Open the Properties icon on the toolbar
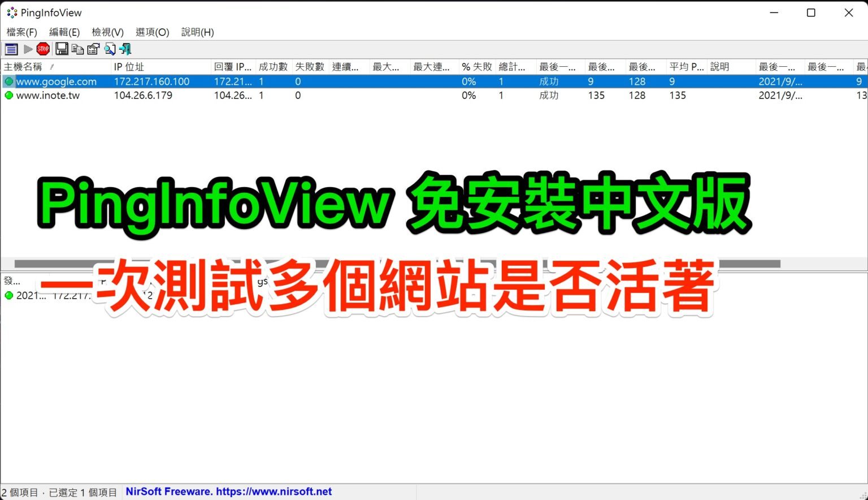Screen dimensions: 868x500 click(93, 49)
